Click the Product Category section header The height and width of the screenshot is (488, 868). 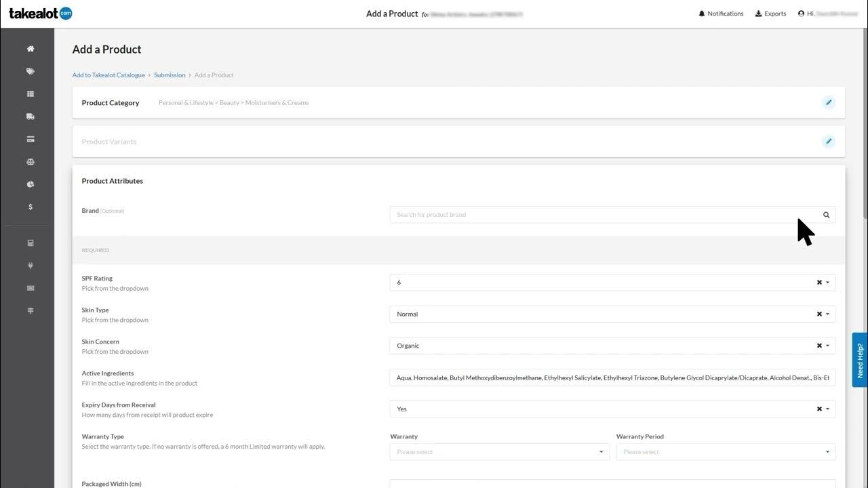(x=111, y=103)
